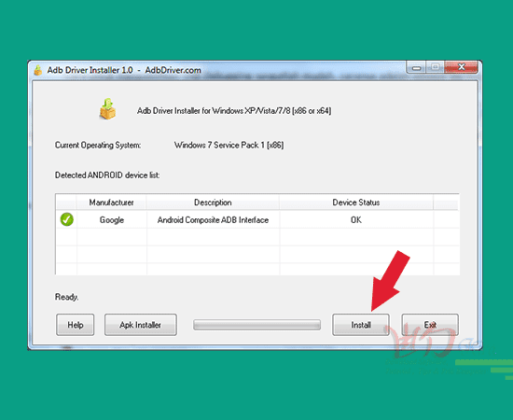
Task: Click the Ready status text
Action: click(x=67, y=297)
